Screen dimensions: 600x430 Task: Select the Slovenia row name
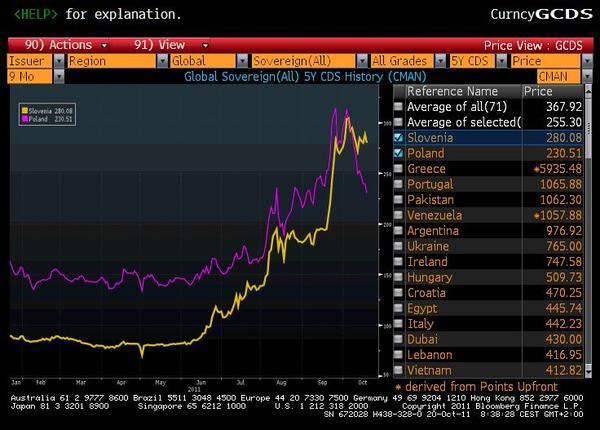430,137
